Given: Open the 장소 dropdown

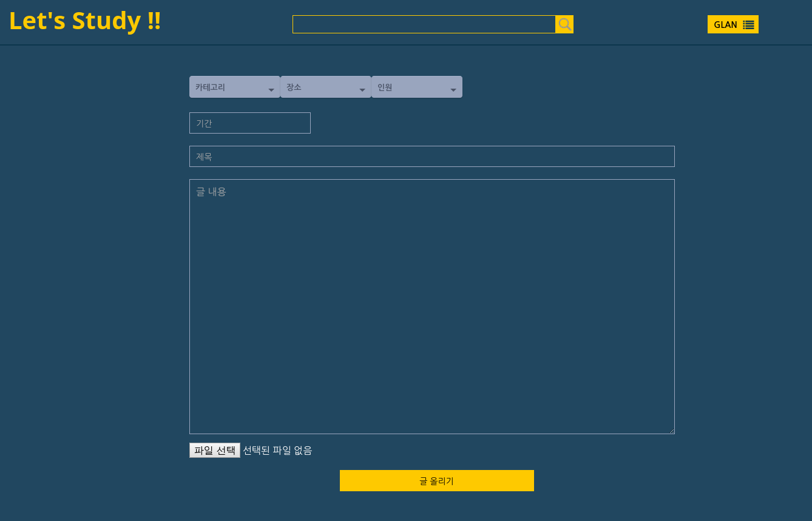Looking at the screenshot, I should 325,87.
